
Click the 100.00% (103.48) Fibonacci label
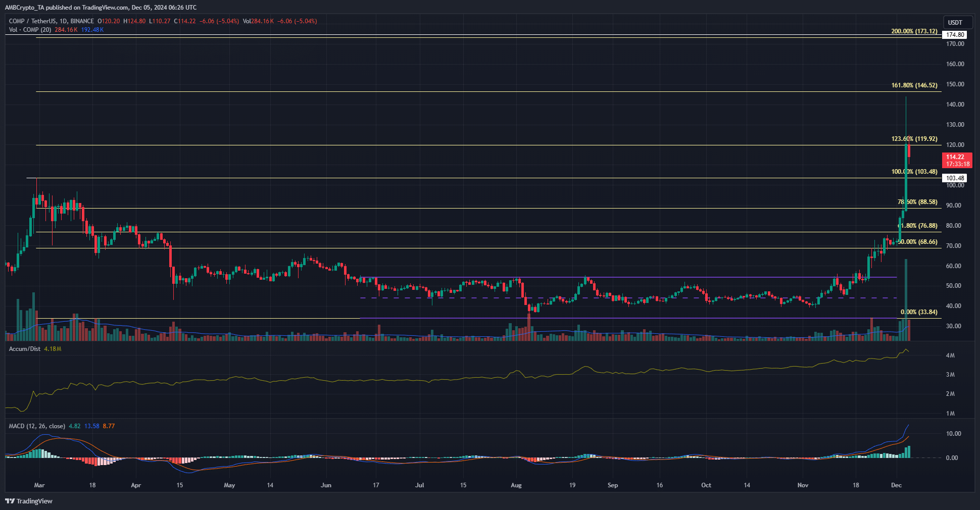click(914, 172)
